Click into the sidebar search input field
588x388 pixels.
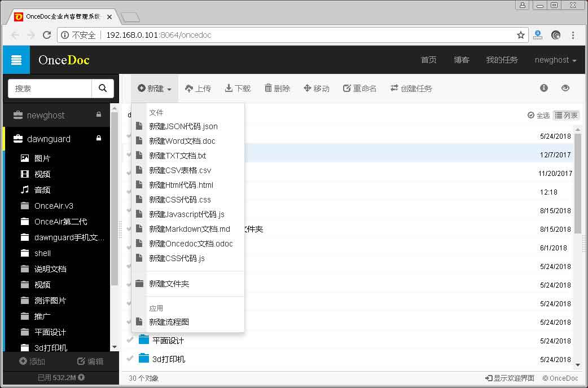point(50,89)
